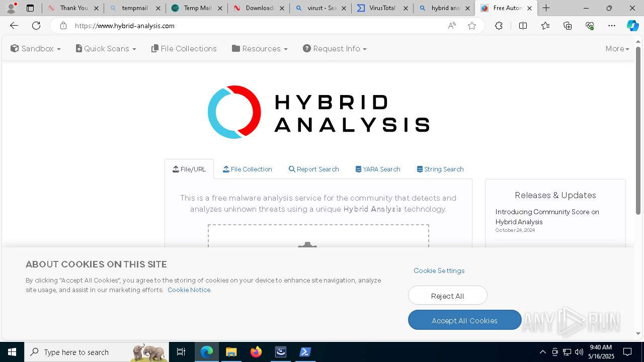Screen dimensions: 644x362
Task: Open the tab actions menu icon
Action: (x=30, y=8)
